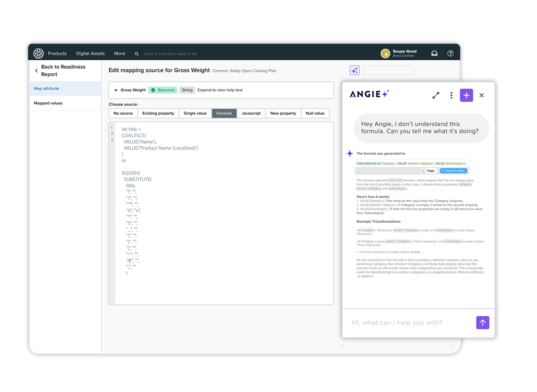Select the Formula source option

pos(224,113)
